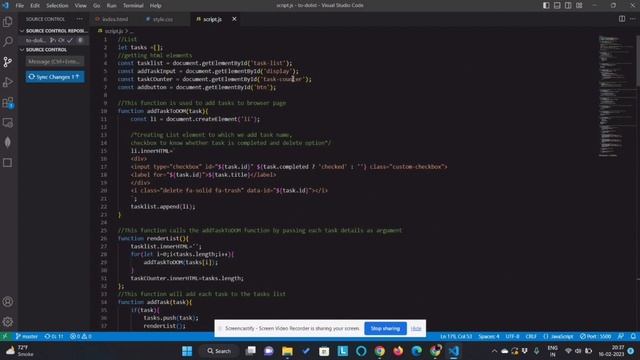Open the Edit menu
Screen dimensions: 640x360
pyautogui.click(x=35, y=5)
